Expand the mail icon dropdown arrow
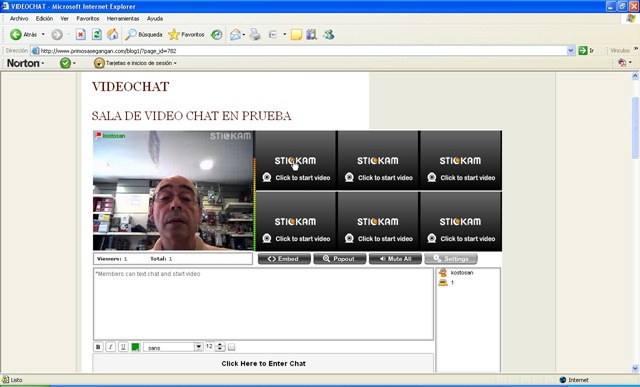The height and width of the screenshot is (387, 640). pos(244,35)
